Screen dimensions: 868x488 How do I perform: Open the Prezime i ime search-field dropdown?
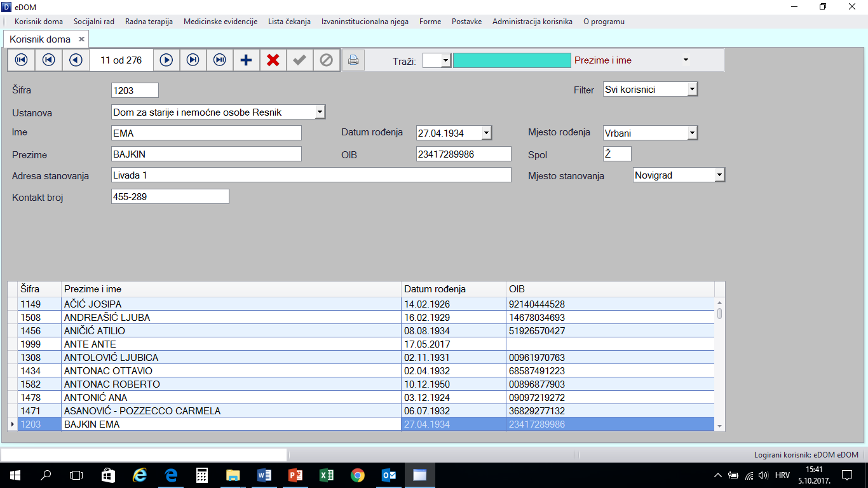point(686,60)
